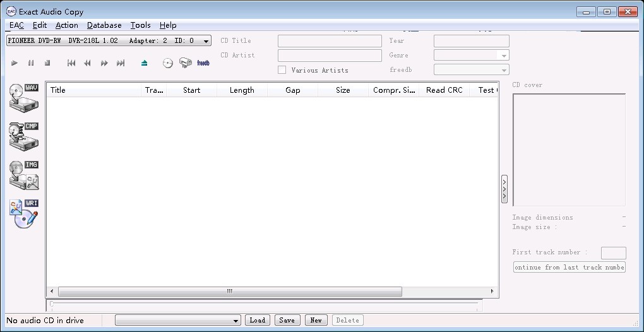Image resolution: width=644 pixels, height=332 pixels.
Task: Click the Load profile button
Action: click(258, 321)
